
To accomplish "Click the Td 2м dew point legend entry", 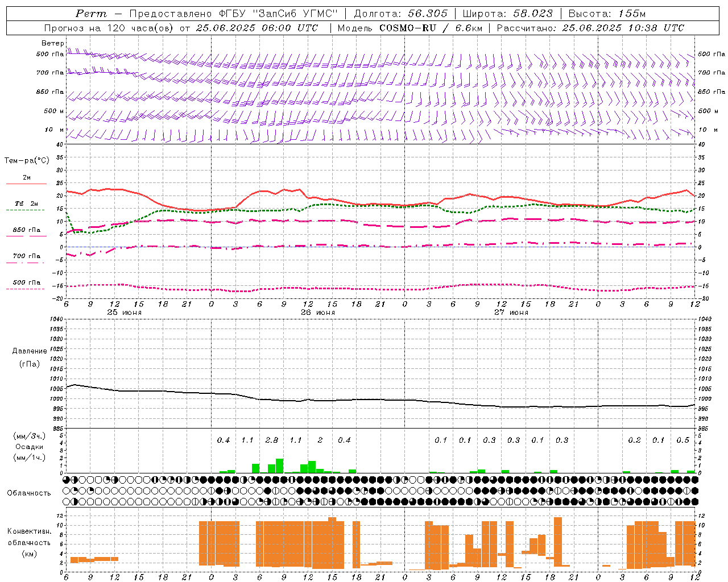I will click(x=27, y=203).
